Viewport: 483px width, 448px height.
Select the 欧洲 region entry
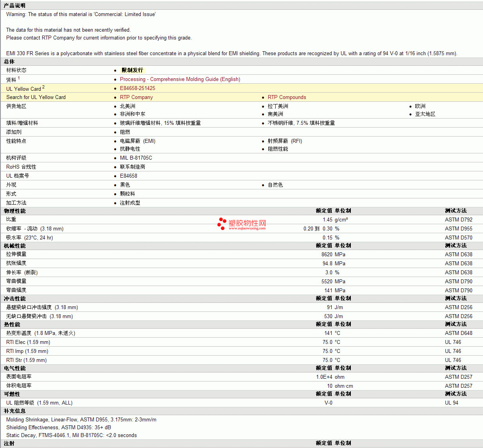420,106
